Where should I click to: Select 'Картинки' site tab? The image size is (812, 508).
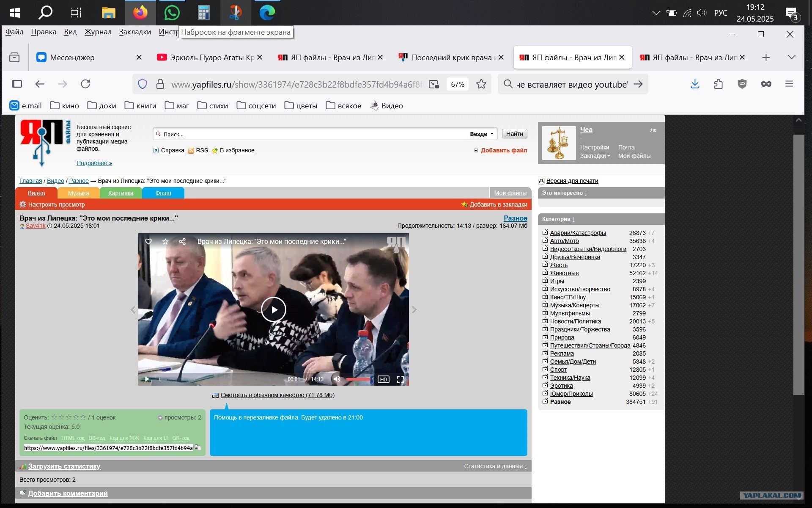[x=121, y=193]
